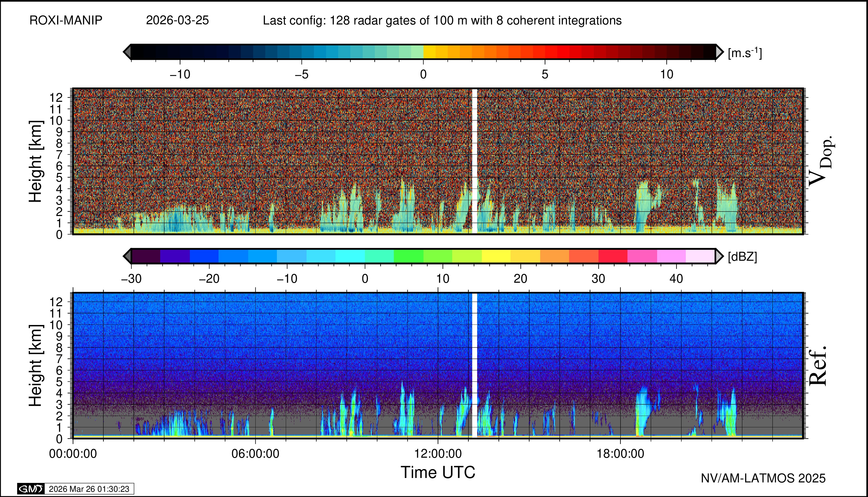Viewport: 868px width, 497px height.
Task: Click the generation timestamp beside the GMT logo
Action: 89,489
